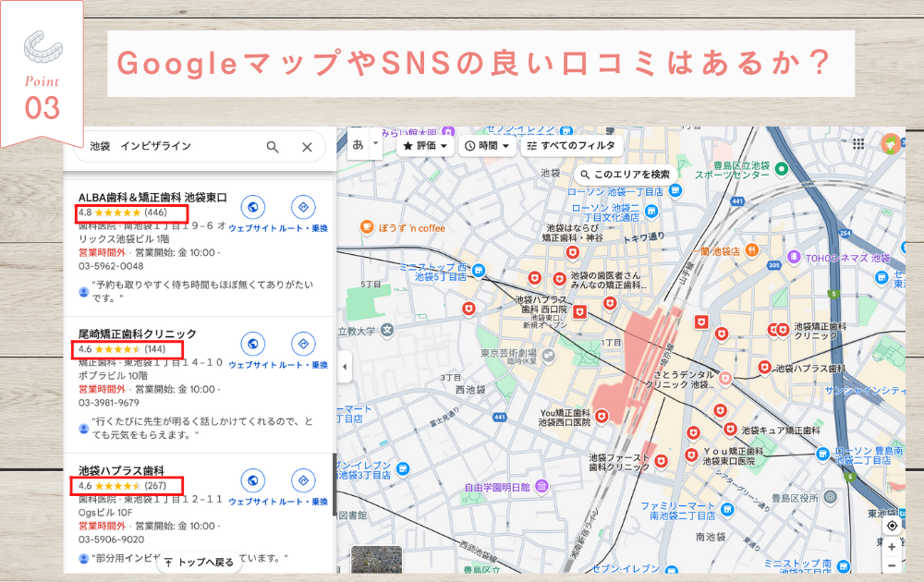The width and height of the screenshot is (924, 582).
Task: Open the 時間 hours filter dropdown
Action: 487,145
